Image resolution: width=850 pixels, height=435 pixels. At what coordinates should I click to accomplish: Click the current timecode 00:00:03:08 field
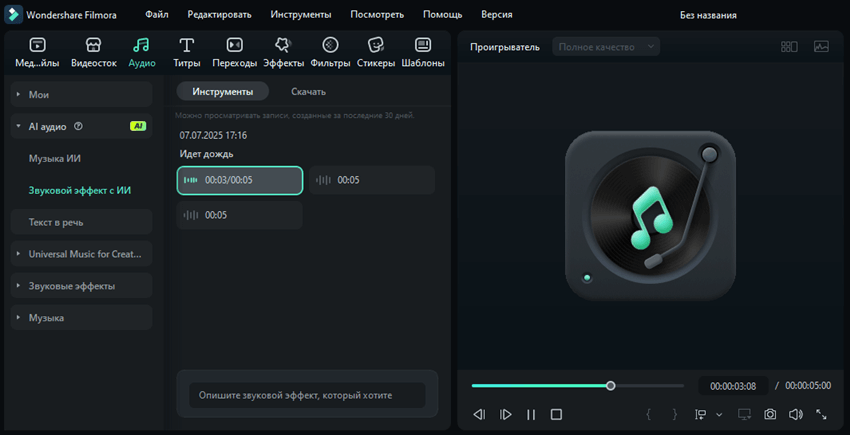coord(733,386)
